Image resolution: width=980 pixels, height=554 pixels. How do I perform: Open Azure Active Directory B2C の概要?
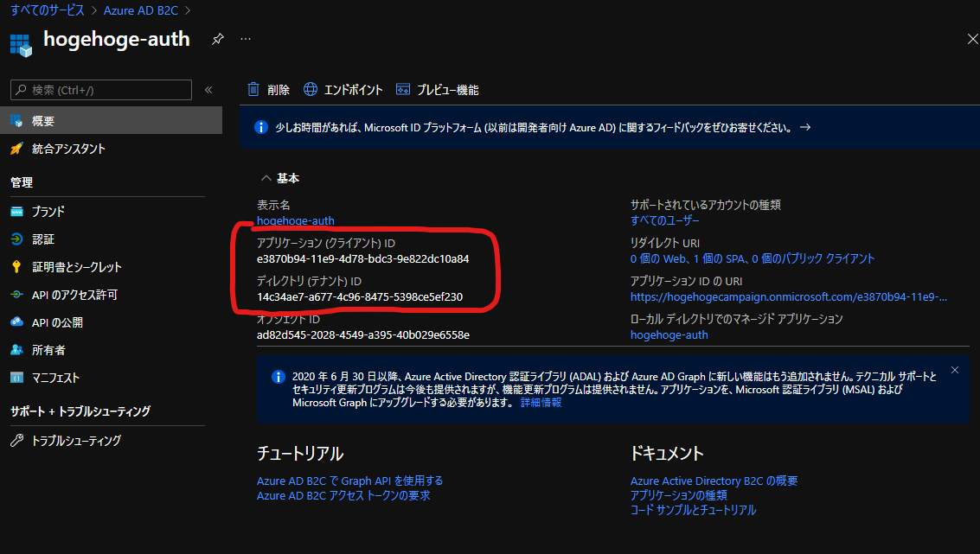(714, 481)
